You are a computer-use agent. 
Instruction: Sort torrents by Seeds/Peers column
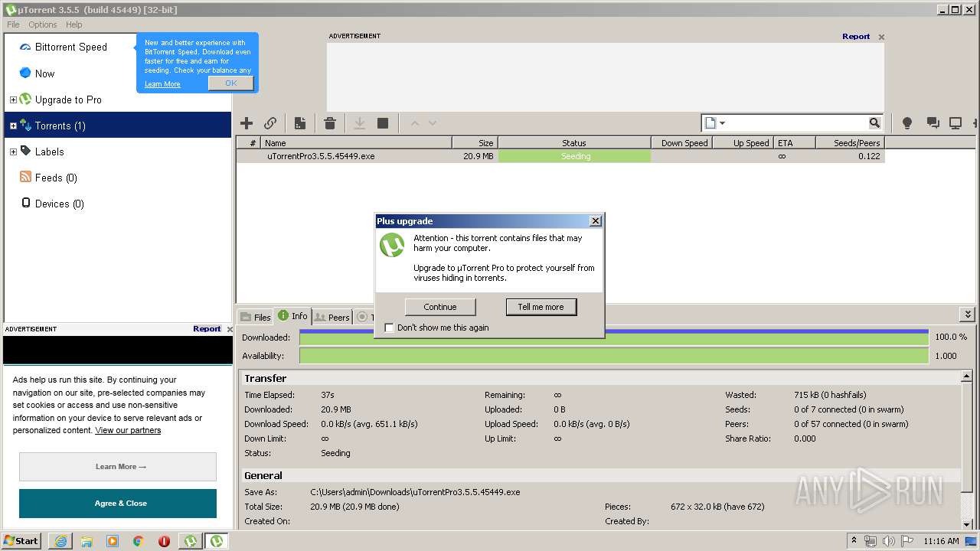(x=849, y=143)
